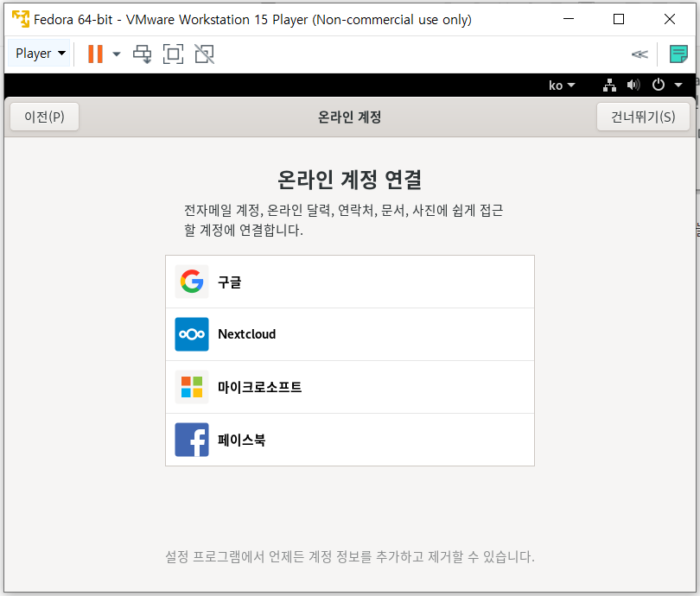Click the 온라인 계정 header title

tap(349, 117)
